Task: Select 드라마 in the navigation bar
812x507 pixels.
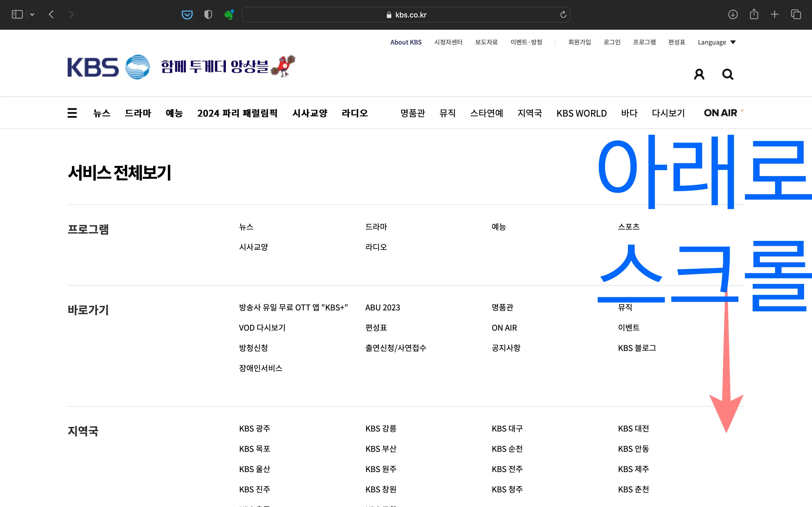Action: (x=138, y=113)
